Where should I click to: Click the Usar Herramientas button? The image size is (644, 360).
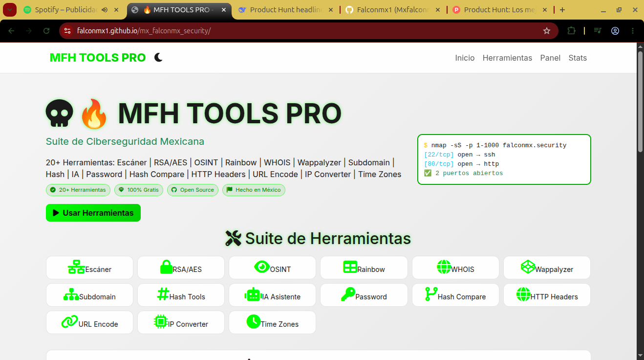pos(93,213)
